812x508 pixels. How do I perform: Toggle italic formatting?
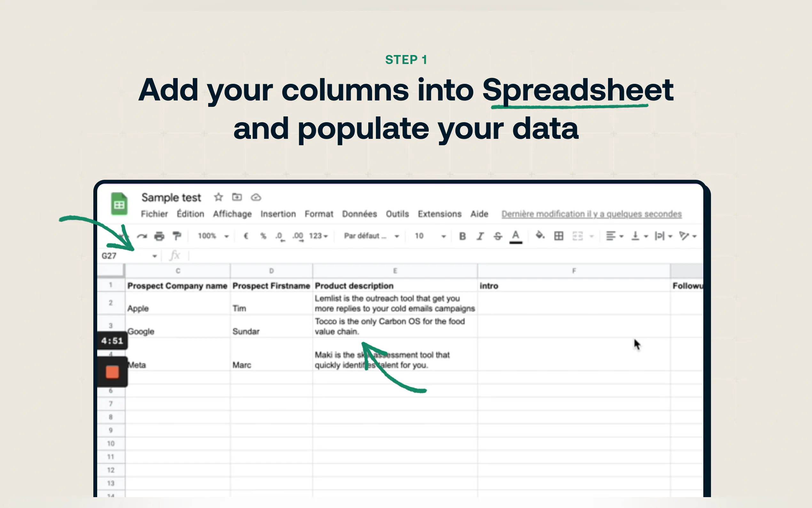(480, 236)
